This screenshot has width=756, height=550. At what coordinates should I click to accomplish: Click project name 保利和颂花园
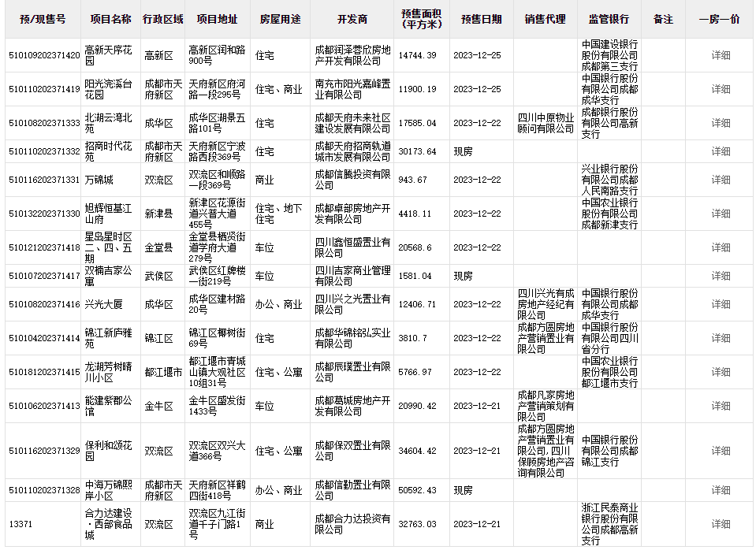(x=108, y=451)
